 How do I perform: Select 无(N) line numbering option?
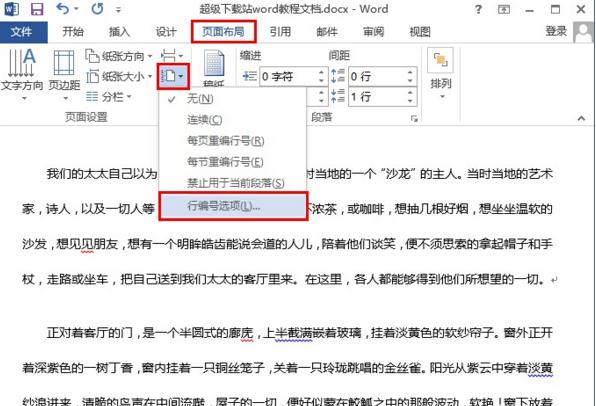point(233,99)
